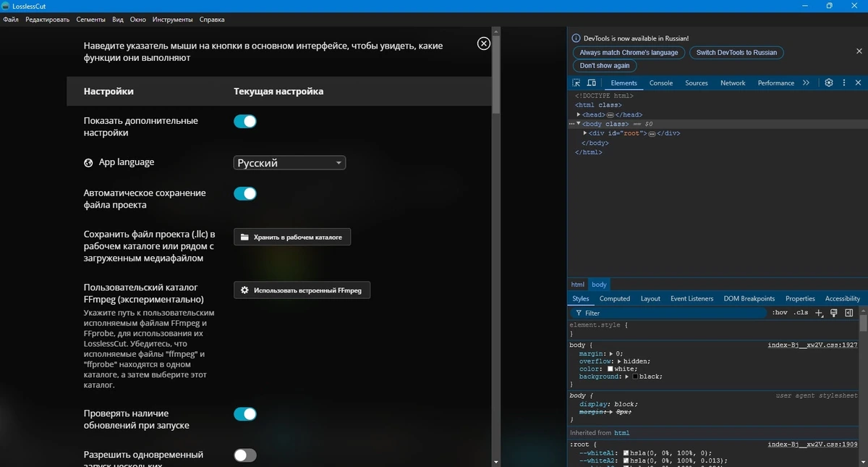
Task: Open the index-Bj__xw2V.css:1909 source link
Action: pyautogui.click(x=812, y=445)
